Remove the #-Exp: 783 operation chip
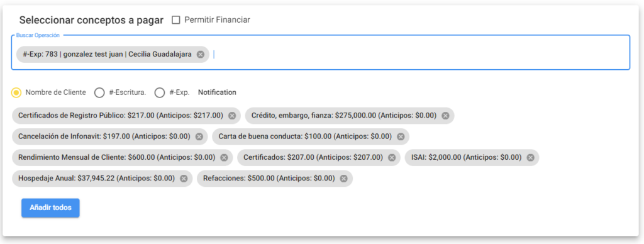This screenshot has width=644, height=244. 201,55
